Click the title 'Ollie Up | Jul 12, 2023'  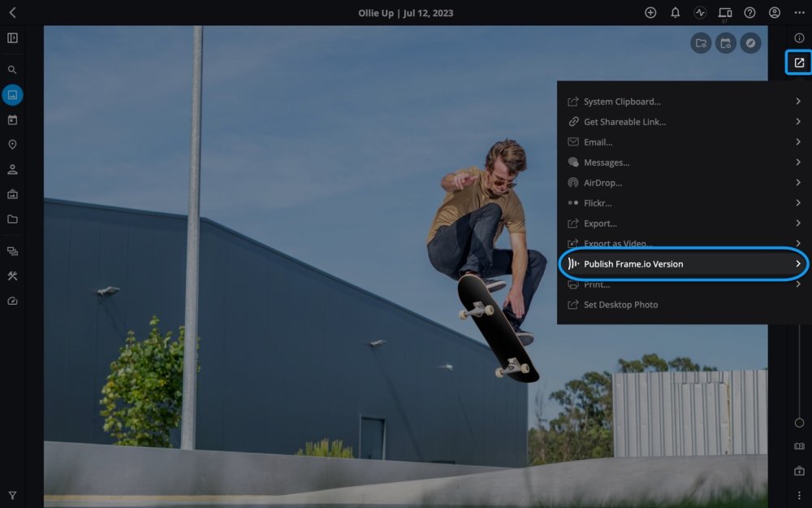(x=405, y=13)
